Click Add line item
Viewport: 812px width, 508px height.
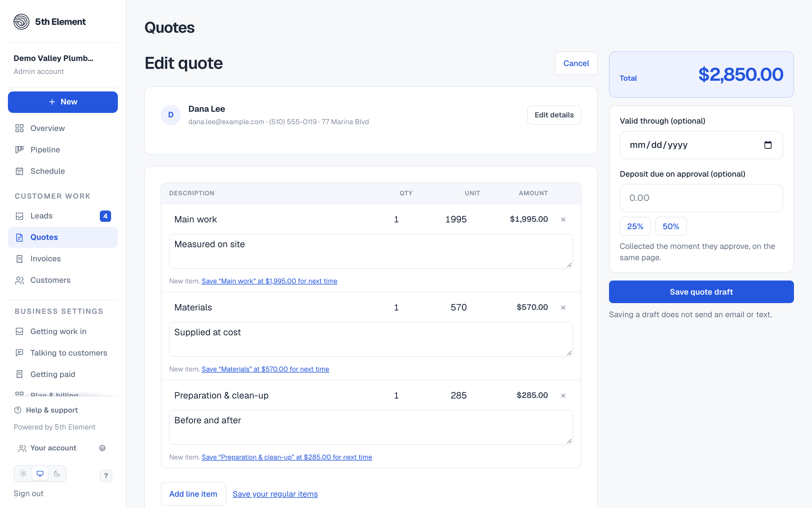(193, 494)
